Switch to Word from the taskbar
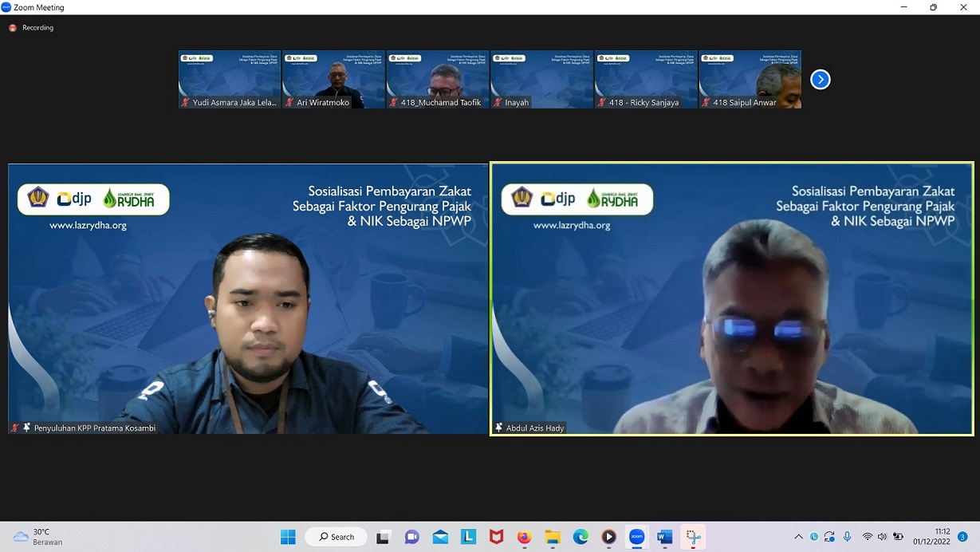Screen dimensions: 980x552 [664, 537]
